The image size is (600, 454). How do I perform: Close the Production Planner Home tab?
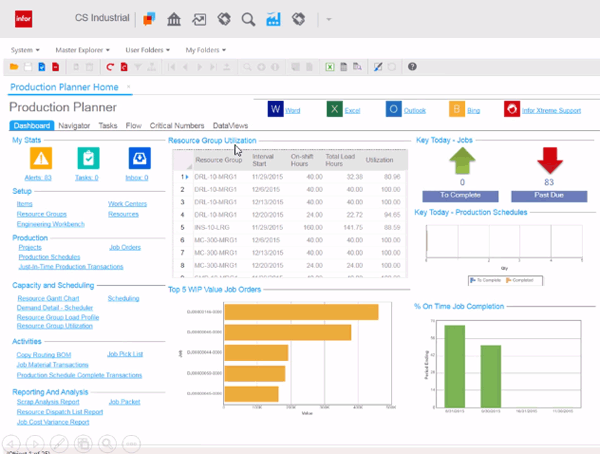[129, 87]
